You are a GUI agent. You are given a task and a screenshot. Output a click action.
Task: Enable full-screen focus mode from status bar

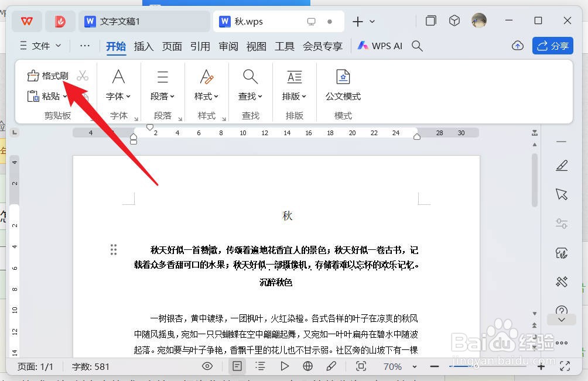pos(361,366)
